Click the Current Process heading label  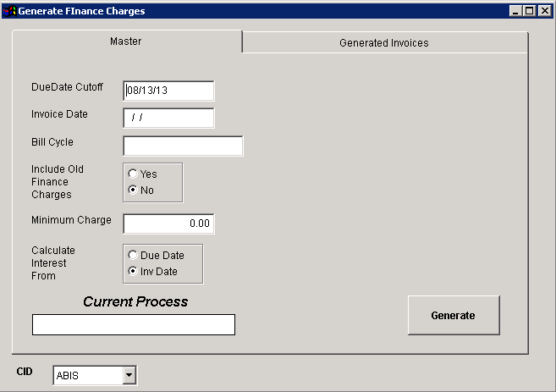point(135,301)
